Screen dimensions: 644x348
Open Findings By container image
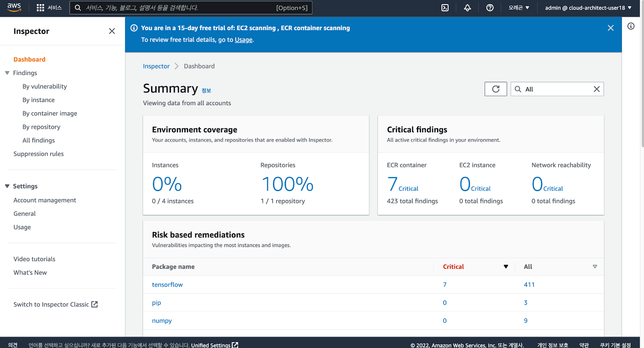(50, 113)
